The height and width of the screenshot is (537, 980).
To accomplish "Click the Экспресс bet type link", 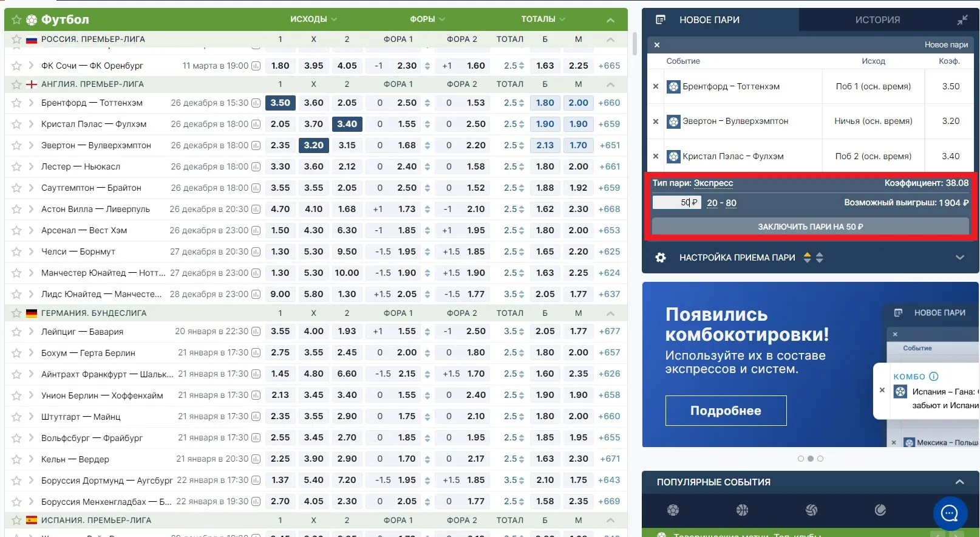I will coord(713,183).
